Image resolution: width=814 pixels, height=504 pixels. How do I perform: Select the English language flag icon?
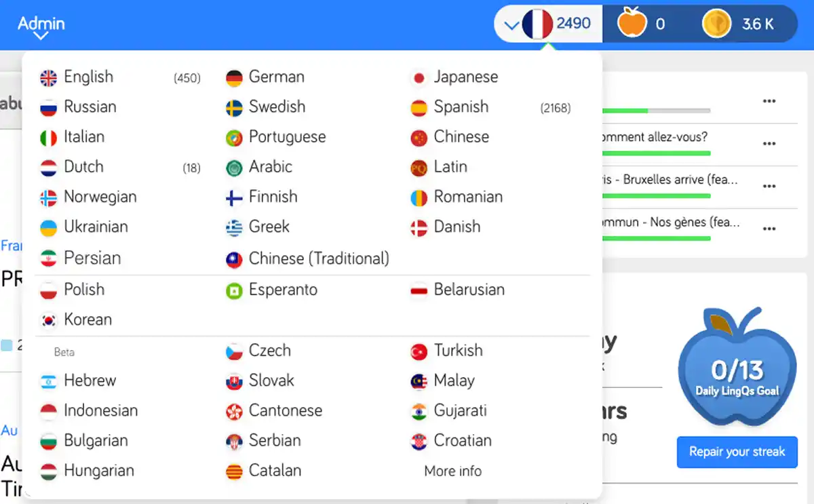48,77
